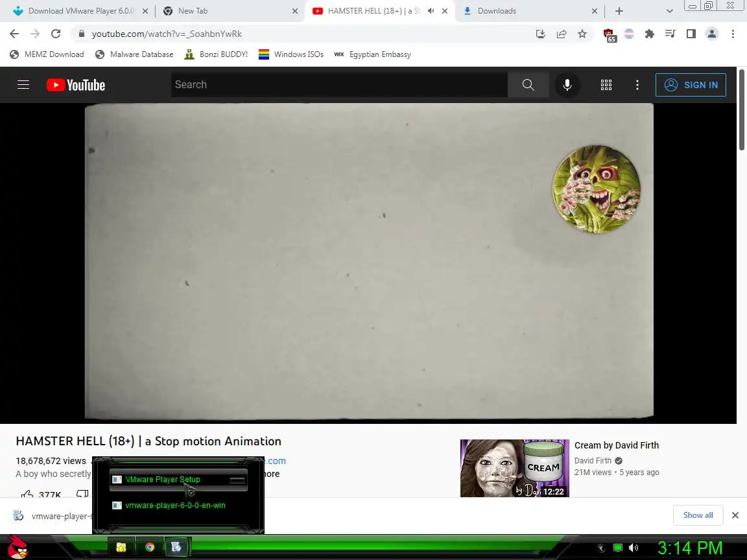This screenshot has height=560, width=747.
Task: Click the browser forward arrow
Action: [x=35, y=34]
